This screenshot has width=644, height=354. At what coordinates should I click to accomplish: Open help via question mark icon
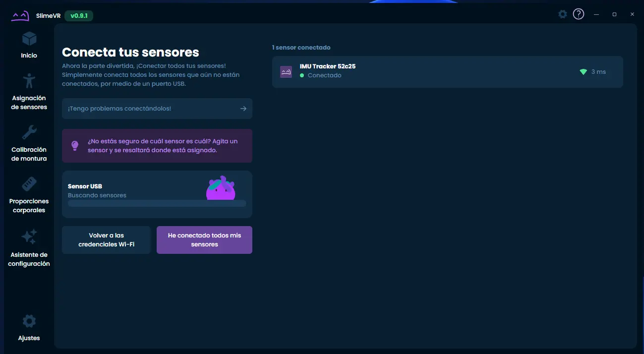point(579,14)
